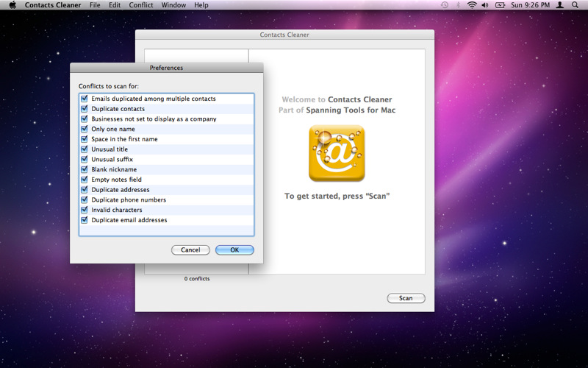Toggle the Only one name checkbox

84,129
